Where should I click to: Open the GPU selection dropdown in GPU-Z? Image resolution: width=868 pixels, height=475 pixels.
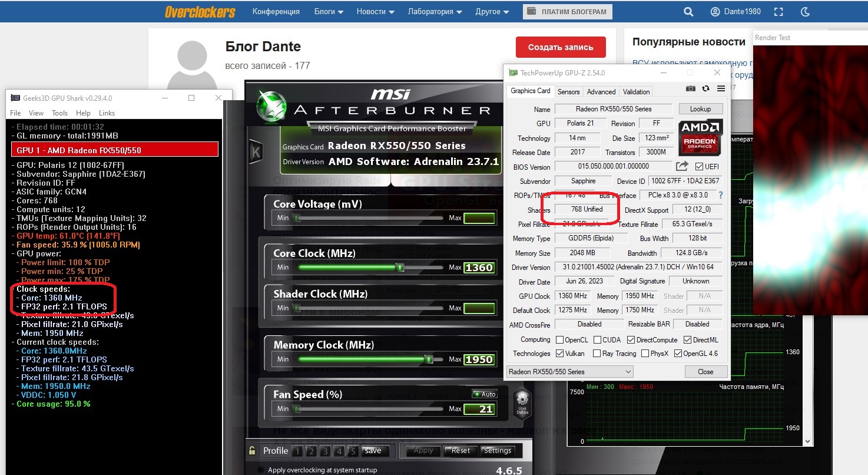pyautogui.click(x=570, y=372)
